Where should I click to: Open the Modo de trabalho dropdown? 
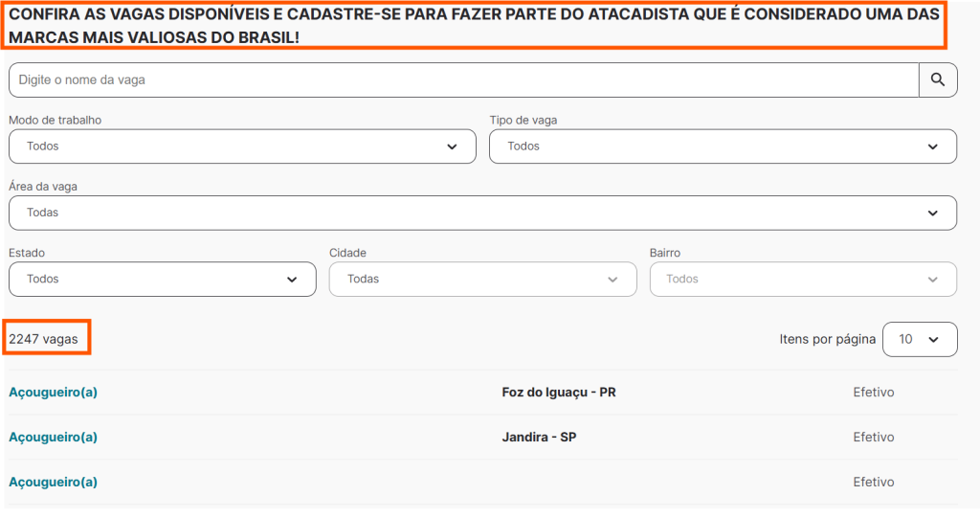pos(242,146)
